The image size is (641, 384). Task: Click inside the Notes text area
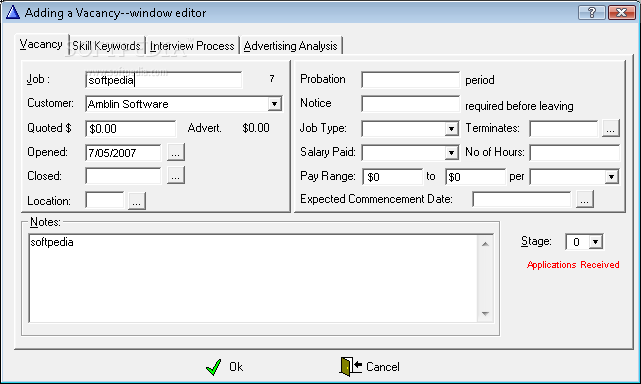tap(253, 278)
